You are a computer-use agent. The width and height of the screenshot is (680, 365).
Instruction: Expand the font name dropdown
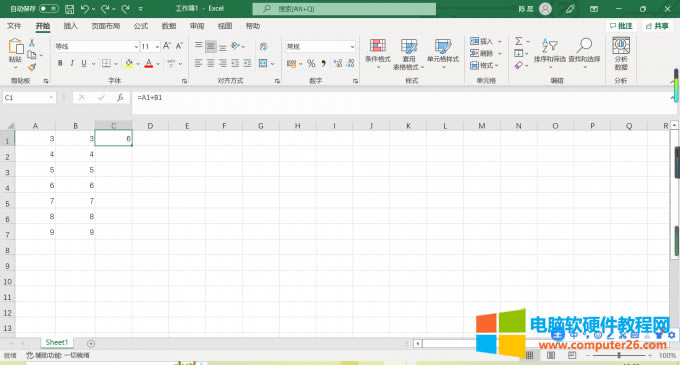click(136, 46)
